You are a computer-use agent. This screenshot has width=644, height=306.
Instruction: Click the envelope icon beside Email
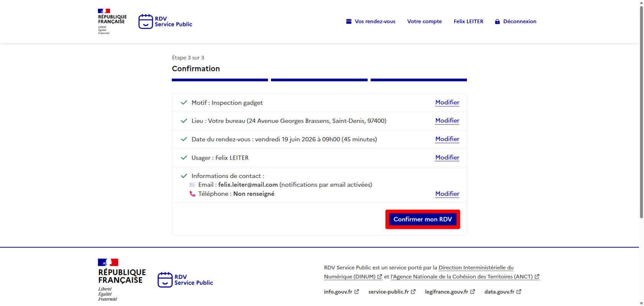coord(192,185)
